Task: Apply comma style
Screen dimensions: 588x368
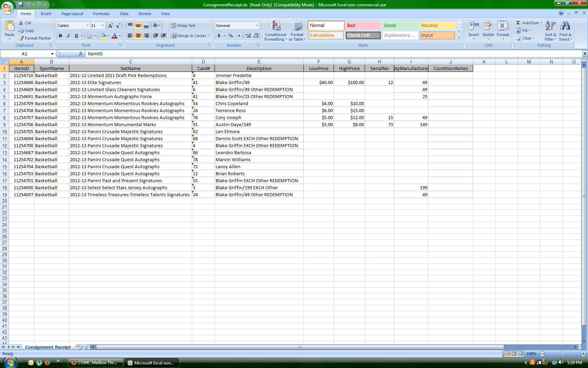Action: (x=239, y=36)
